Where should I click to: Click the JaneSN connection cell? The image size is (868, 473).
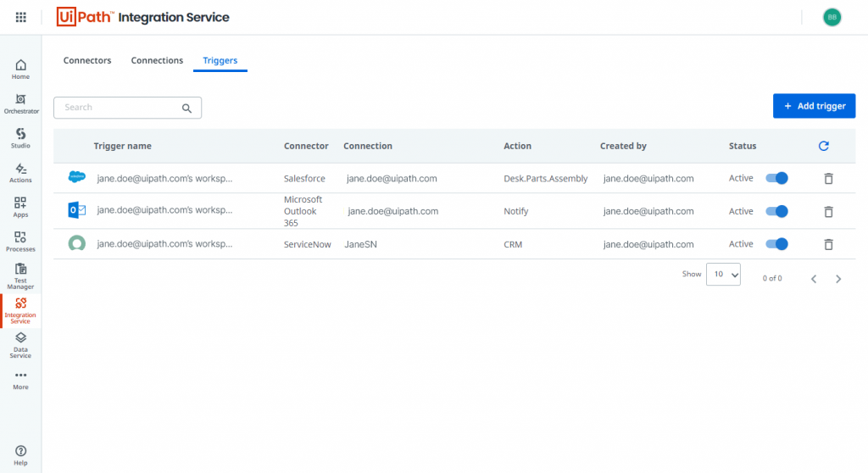click(x=360, y=244)
